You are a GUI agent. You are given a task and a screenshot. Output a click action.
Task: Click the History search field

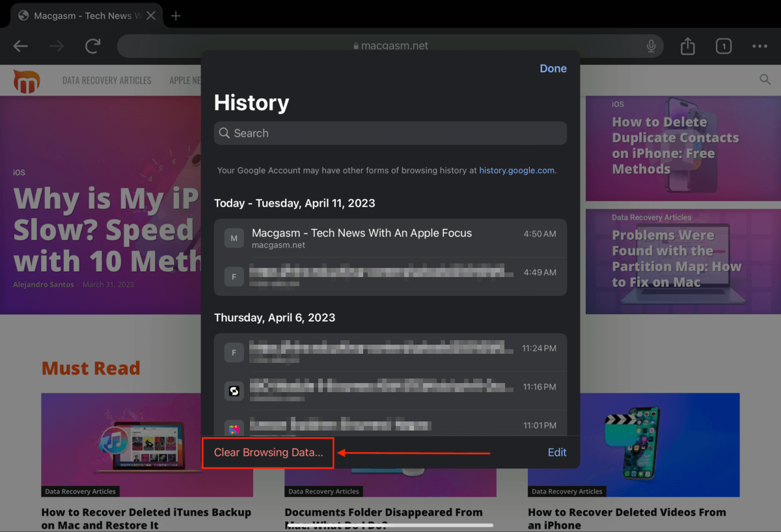tap(390, 133)
